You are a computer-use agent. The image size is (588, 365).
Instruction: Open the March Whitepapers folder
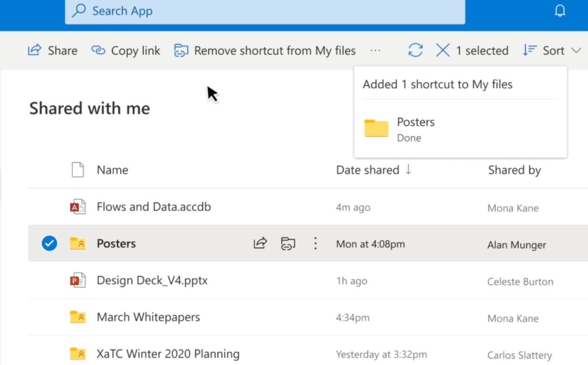[148, 317]
